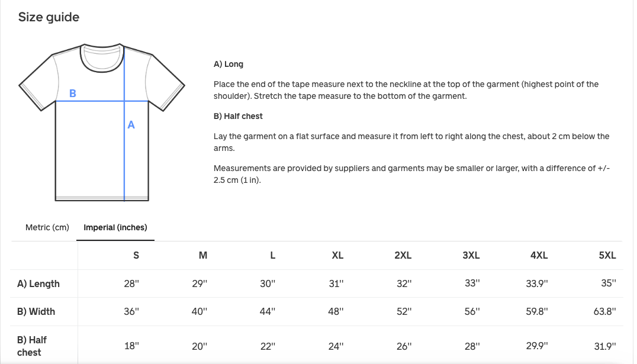
Task: Select the 3XL size column header
Action: [x=471, y=256]
